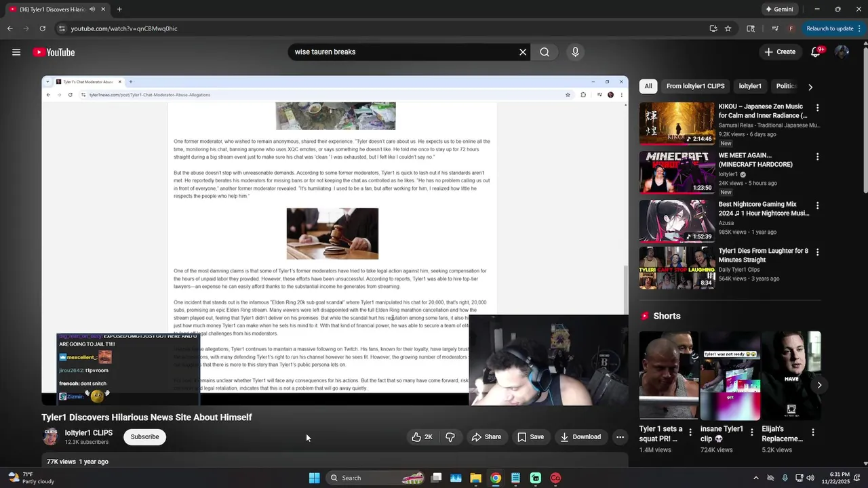Play Tyler1 Dies From Laughter thumbnail
Image resolution: width=868 pixels, height=488 pixels.
pos(677,268)
